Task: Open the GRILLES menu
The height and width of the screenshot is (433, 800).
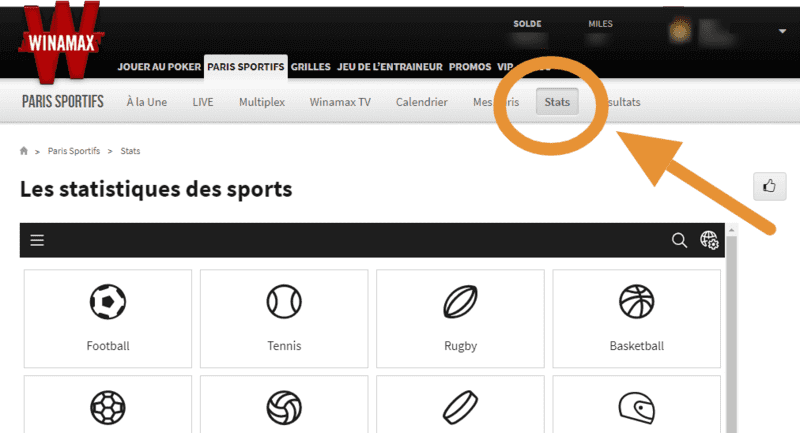Action: click(311, 67)
